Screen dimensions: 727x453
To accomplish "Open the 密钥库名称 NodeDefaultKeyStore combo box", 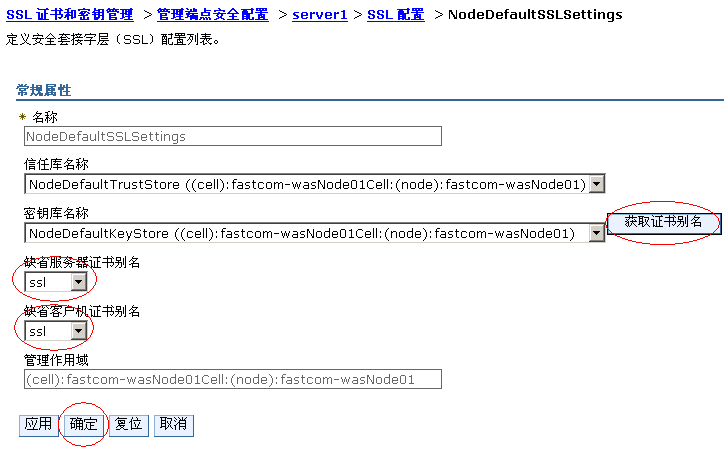I will pos(314,233).
